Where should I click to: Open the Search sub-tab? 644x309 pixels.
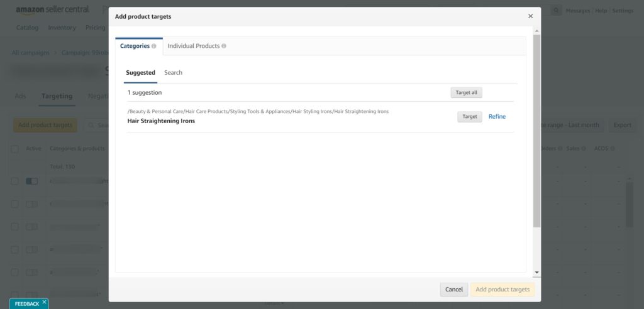(x=174, y=73)
